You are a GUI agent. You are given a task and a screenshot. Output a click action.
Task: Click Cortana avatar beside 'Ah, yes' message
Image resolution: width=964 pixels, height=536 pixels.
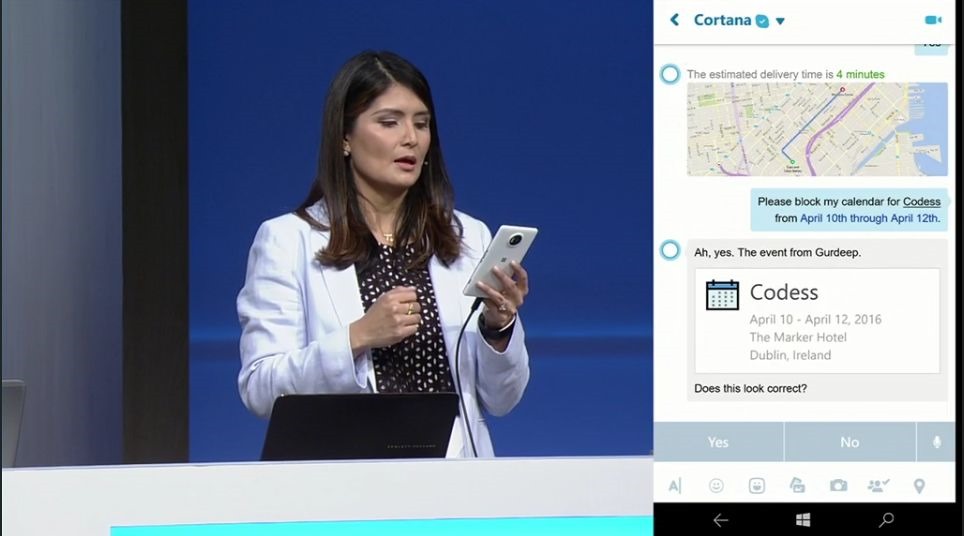(x=670, y=250)
